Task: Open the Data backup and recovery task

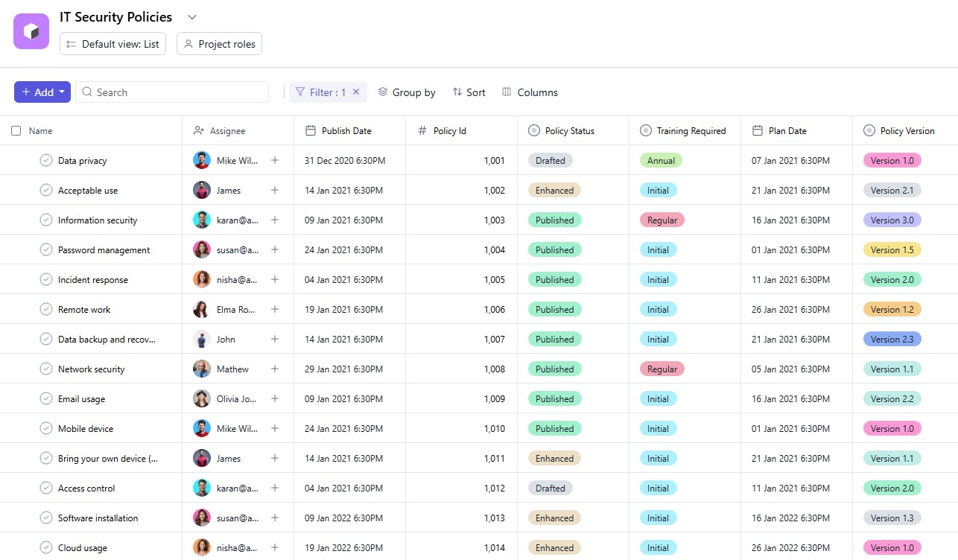Action: pyautogui.click(x=107, y=339)
